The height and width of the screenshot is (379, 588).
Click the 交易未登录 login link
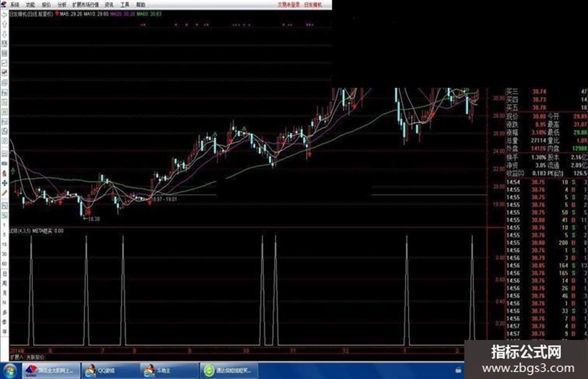pos(289,5)
